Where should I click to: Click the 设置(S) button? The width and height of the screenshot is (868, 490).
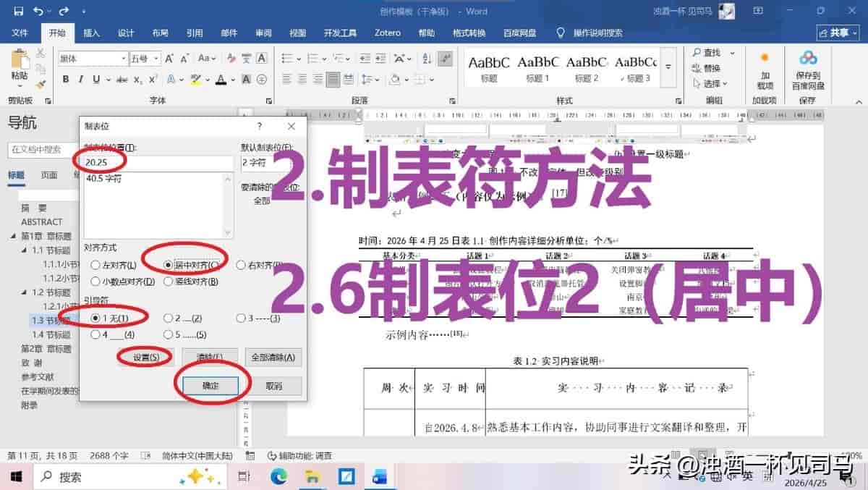pyautogui.click(x=145, y=357)
